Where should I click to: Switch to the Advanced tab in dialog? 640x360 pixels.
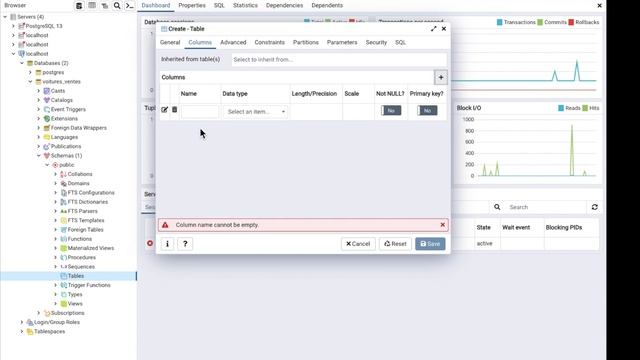click(233, 42)
